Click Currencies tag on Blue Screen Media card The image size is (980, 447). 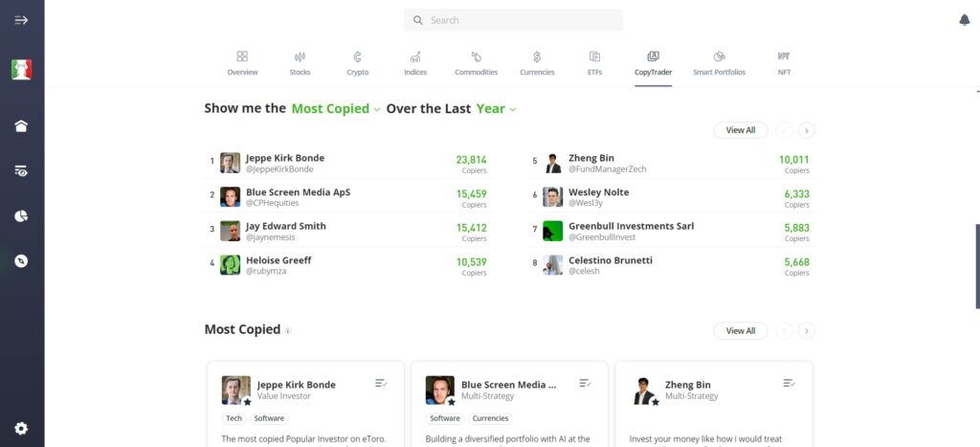[x=489, y=418]
